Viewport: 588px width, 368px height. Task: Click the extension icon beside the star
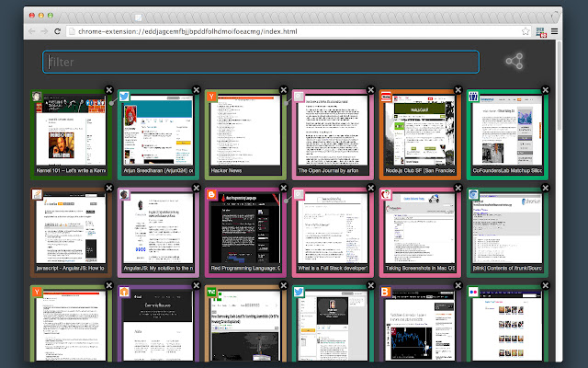point(541,32)
